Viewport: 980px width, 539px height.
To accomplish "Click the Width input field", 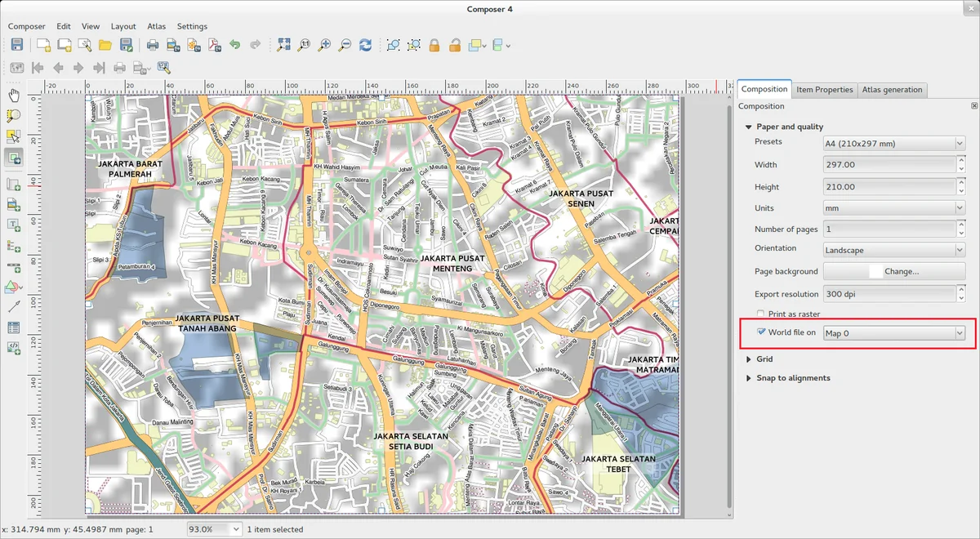I will [x=888, y=165].
